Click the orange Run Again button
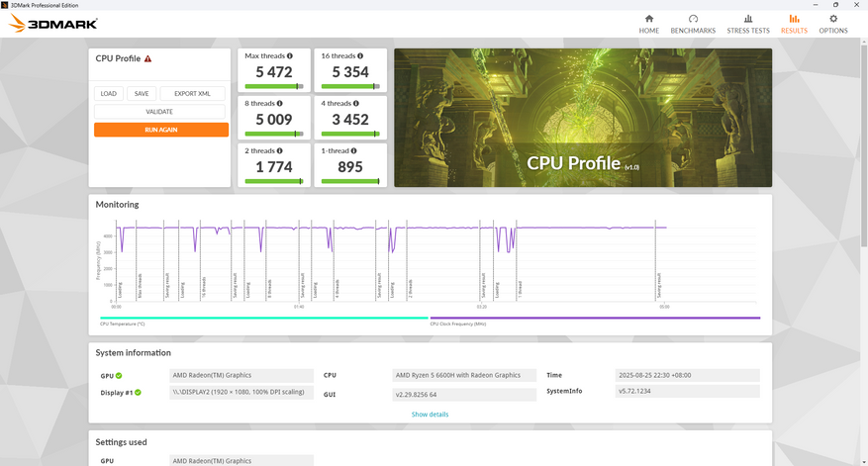Screen dimensions: 868x466 [161, 130]
